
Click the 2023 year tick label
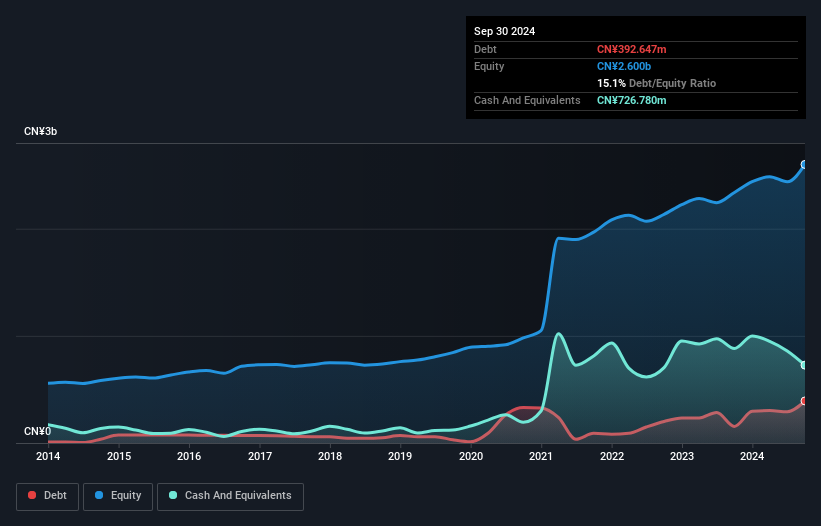(x=682, y=457)
